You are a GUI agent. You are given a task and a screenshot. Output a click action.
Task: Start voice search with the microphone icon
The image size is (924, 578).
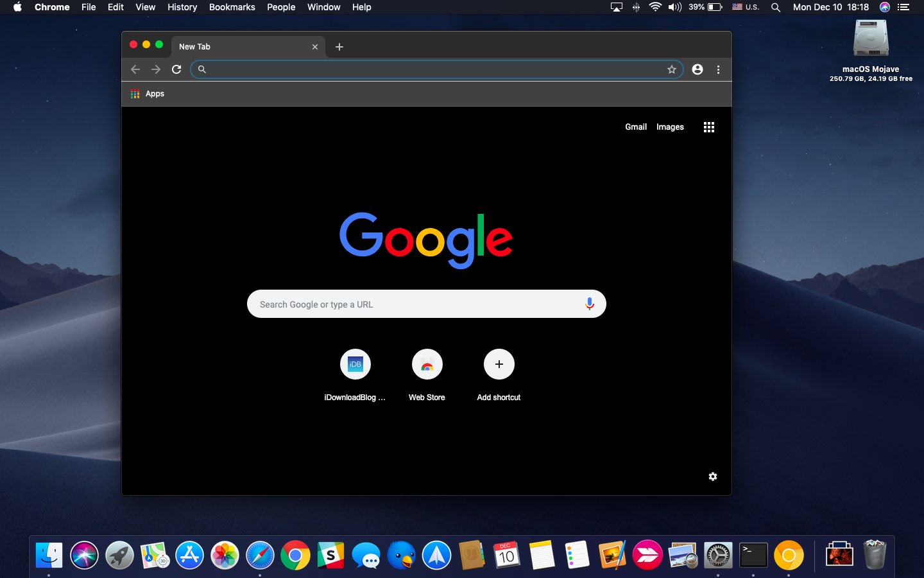coord(589,304)
